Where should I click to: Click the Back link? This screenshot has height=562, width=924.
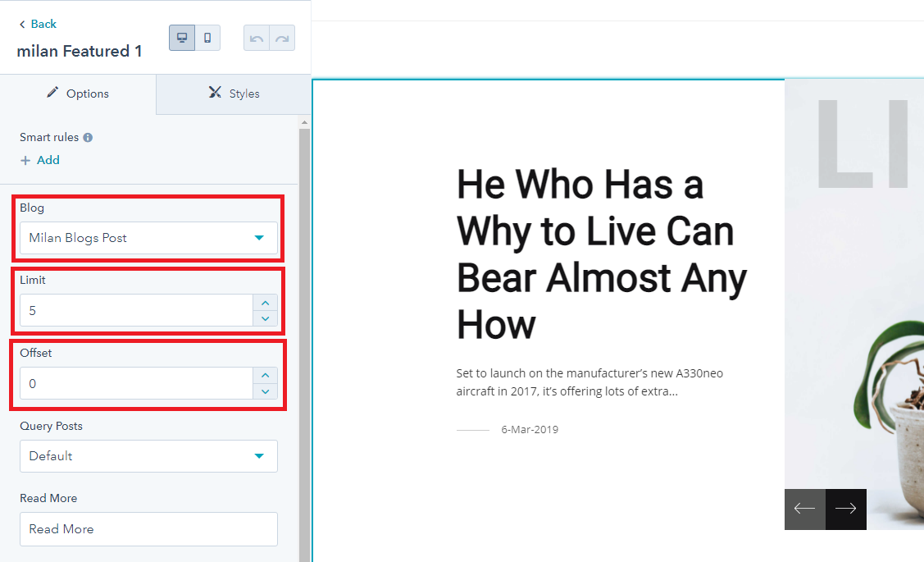tap(38, 24)
